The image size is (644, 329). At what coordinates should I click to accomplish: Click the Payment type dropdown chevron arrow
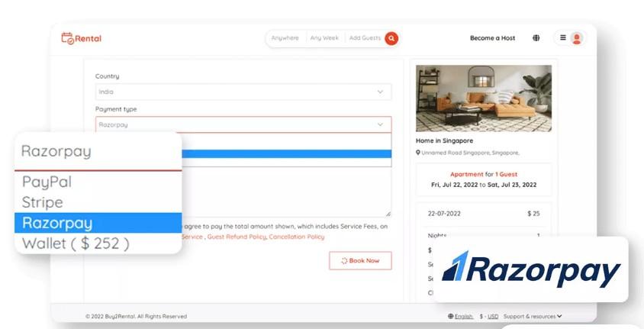[x=380, y=124]
